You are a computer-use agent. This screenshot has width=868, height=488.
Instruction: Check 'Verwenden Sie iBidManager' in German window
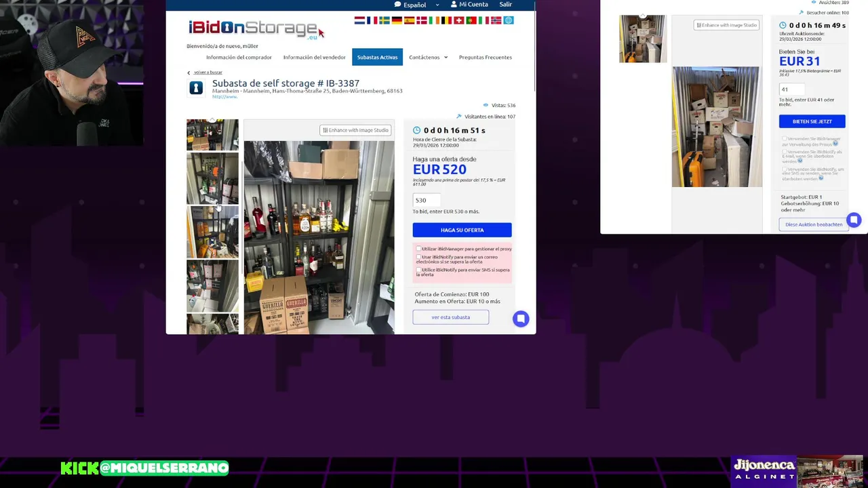coord(785,138)
